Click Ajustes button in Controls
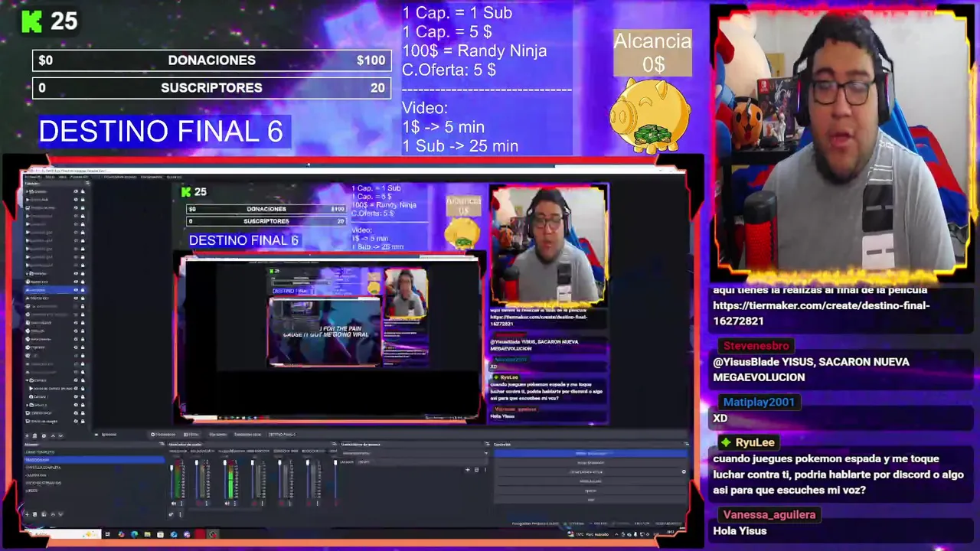980x551 pixels. click(591, 491)
